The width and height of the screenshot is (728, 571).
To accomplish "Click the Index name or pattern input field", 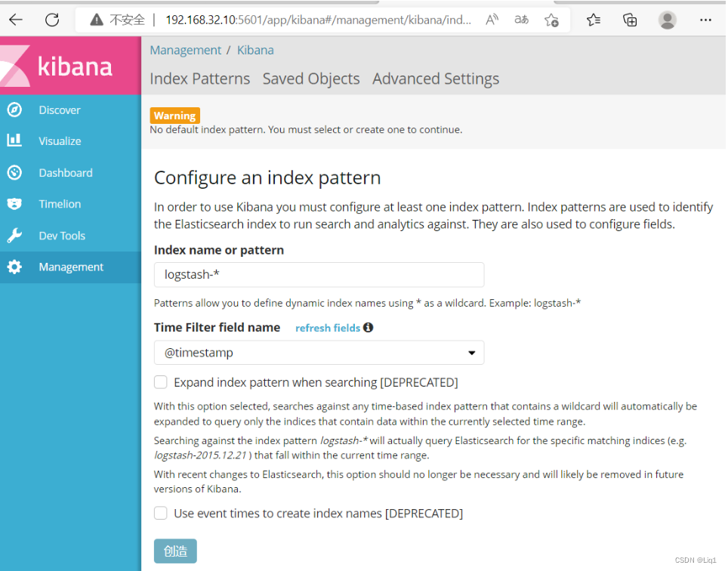I will (x=319, y=274).
